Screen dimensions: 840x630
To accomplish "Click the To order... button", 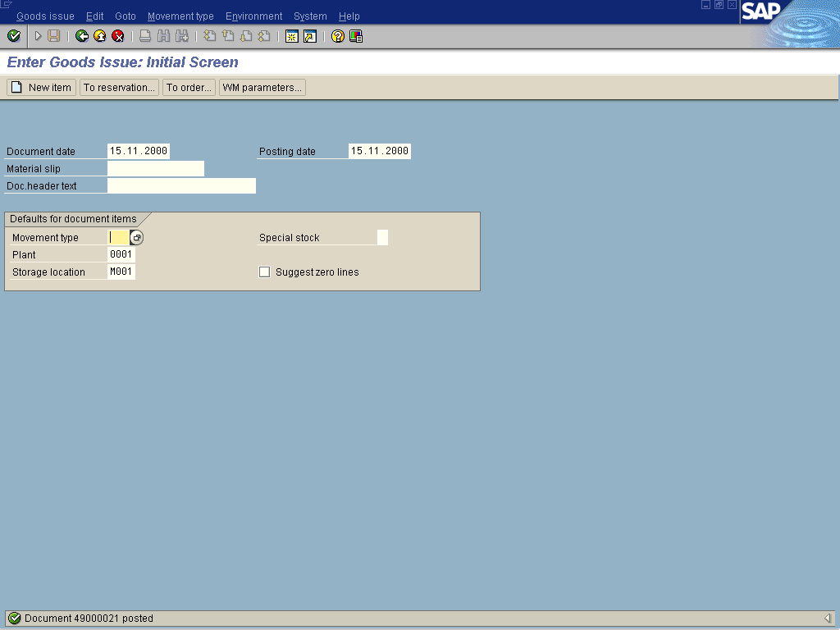I will pos(189,87).
